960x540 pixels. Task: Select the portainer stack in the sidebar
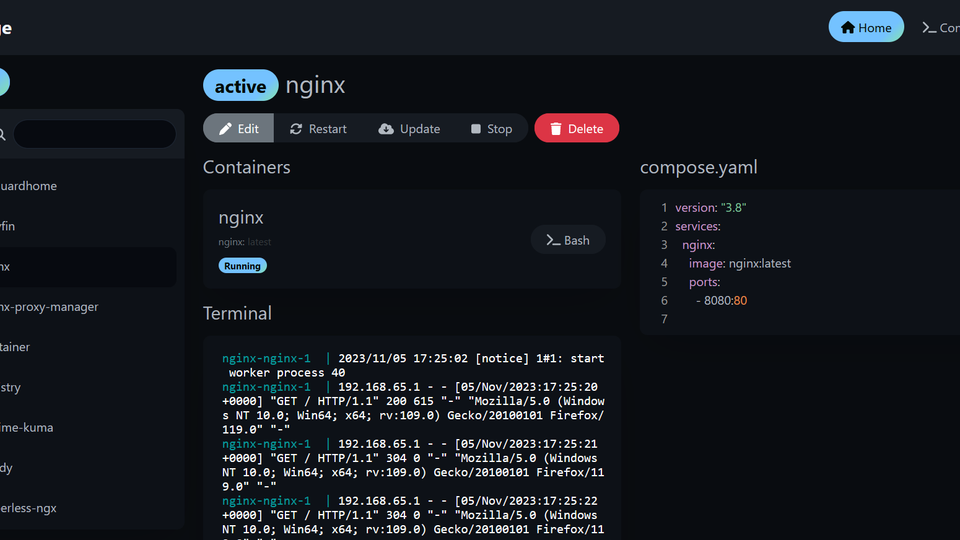[x=88, y=347]
